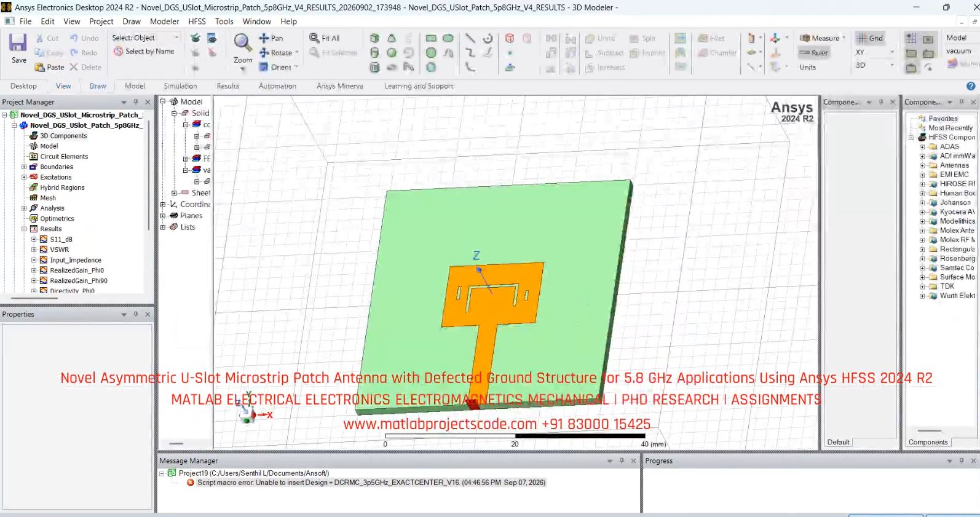The height and width of the screenshot is (517, 980).
Task: Select the sphere primitive draw icon
Action: click(391, 53)
